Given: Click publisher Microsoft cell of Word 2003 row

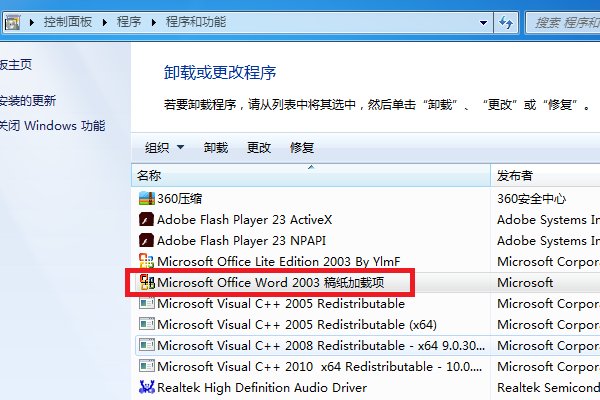Looking at the screenshot, I should (x=525, y=282).
